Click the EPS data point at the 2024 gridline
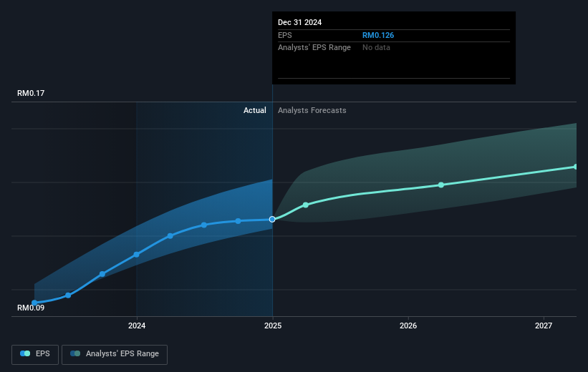 137,255
